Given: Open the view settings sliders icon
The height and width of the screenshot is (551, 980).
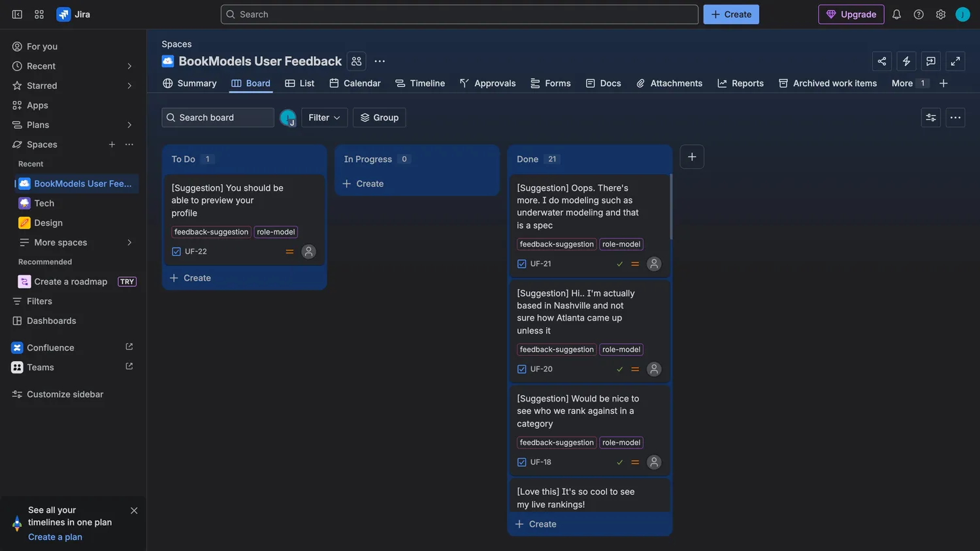Looking at the screenshot, I should click(x=931, y=118).
